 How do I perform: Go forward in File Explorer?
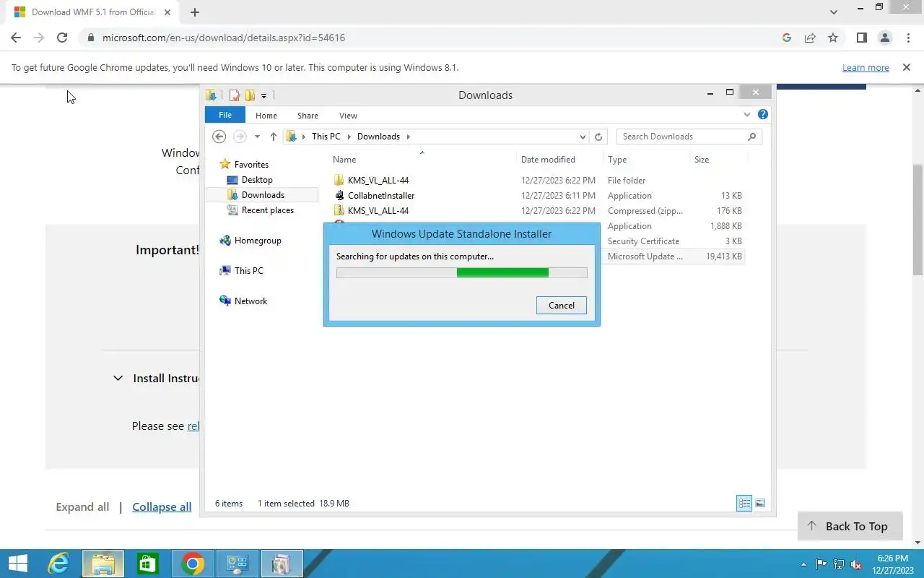240,137
